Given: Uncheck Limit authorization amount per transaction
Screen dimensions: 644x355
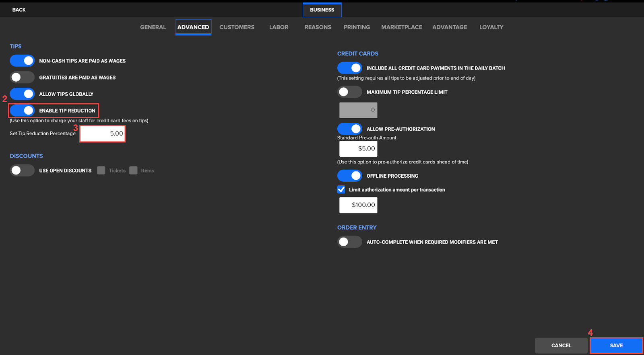Looking at the screenshot, I should [341, 189].
